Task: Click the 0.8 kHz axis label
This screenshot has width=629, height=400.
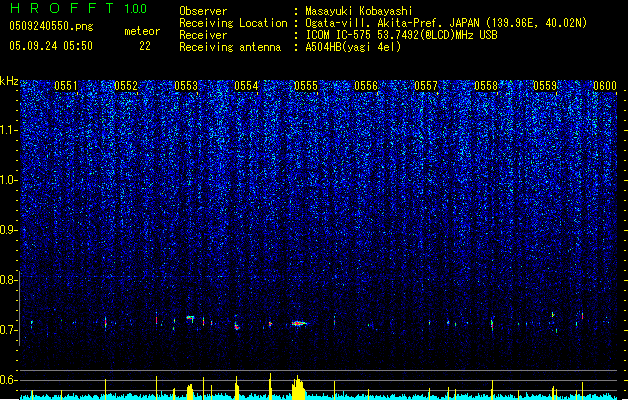Action: coord(7,280)
